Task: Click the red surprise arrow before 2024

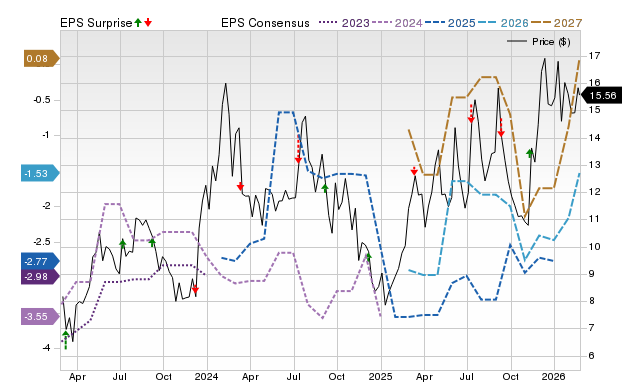Action: click(x=195, y=290)
